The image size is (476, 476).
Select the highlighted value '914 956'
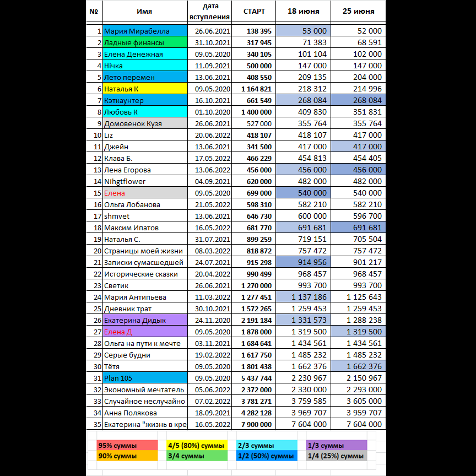click(x=303, y=262)
